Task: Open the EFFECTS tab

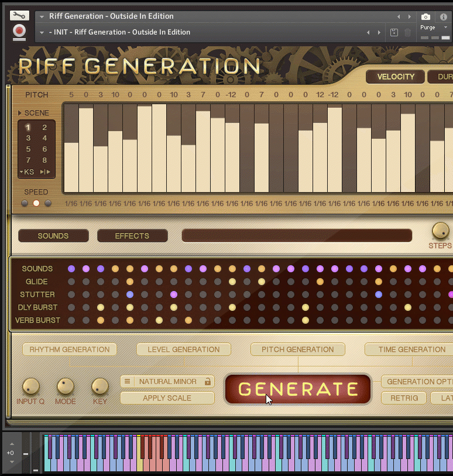Action: (x=132, y=236)
